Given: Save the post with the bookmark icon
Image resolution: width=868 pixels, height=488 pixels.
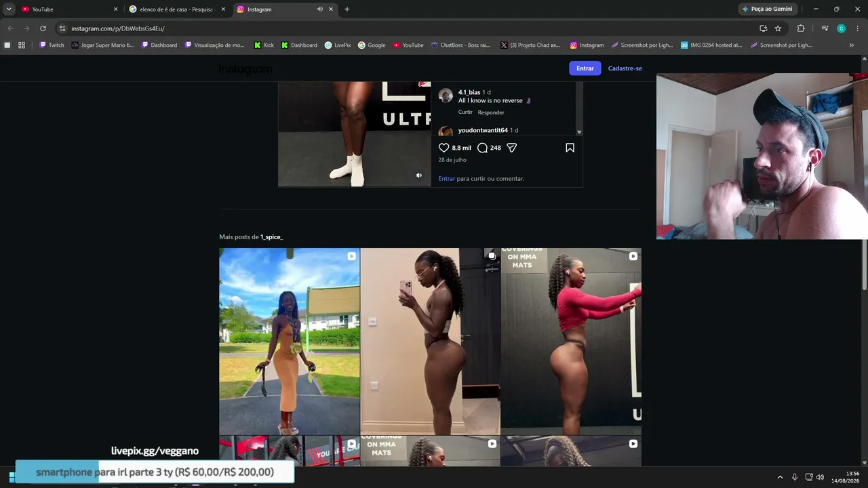Looking at the screenshot, I should click(x=570, y=148).
